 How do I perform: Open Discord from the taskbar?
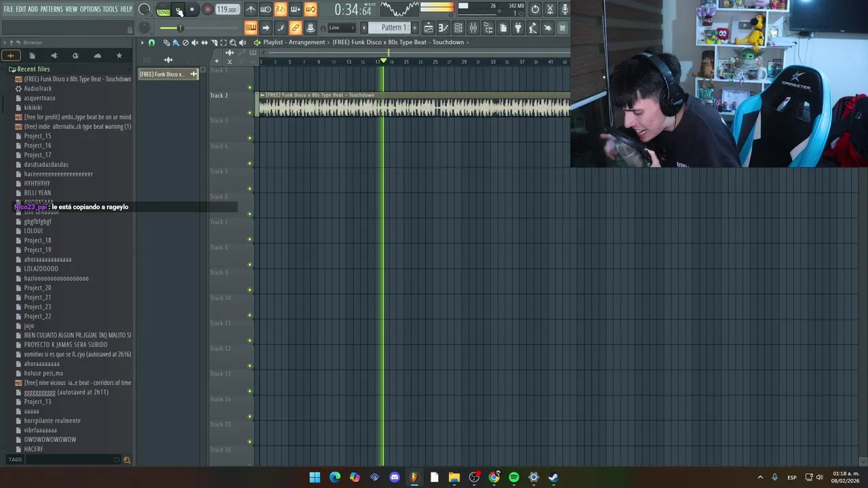(x=395, y=477)
